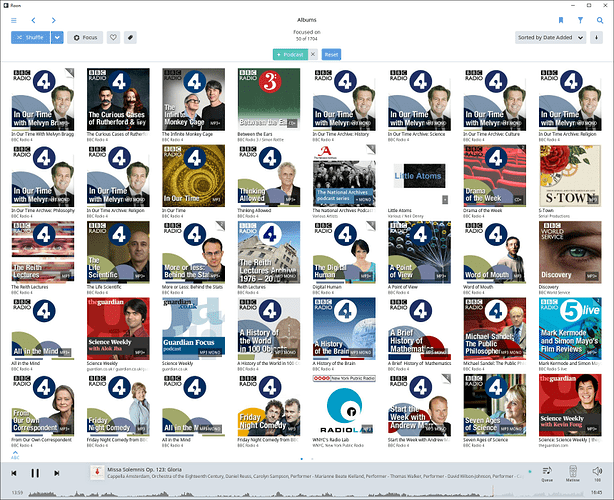Click the now playing album art thumbnail
This screenshot has width=614, height=500.
[97, 472]
